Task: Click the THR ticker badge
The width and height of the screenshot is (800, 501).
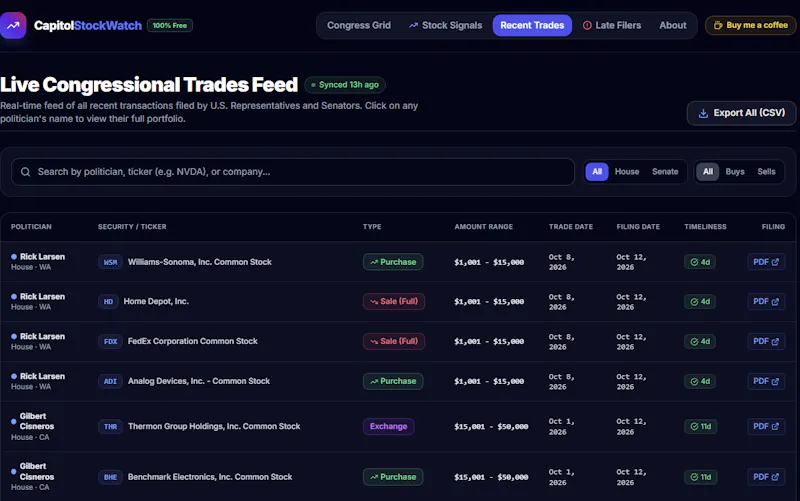Action: [110, 427]
